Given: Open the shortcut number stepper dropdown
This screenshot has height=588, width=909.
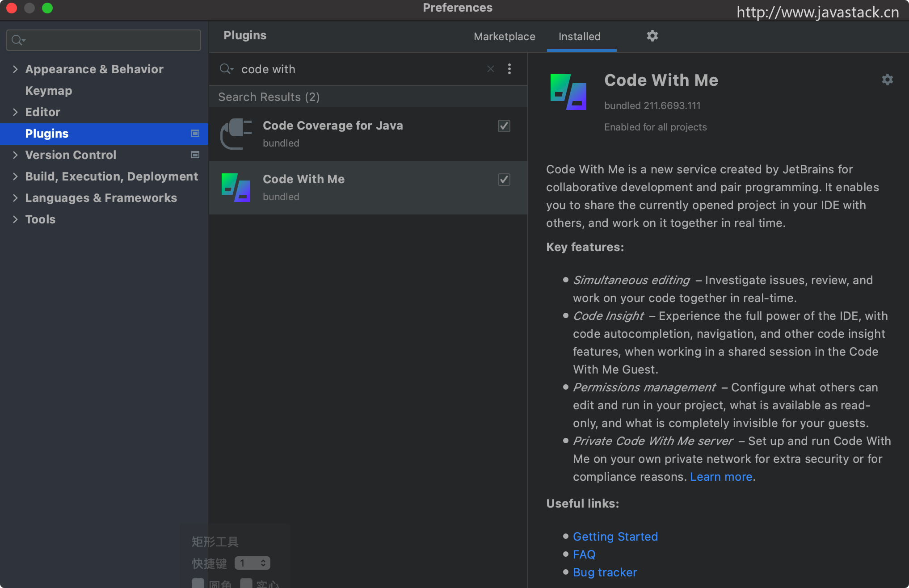Looking at the screenshot, I should (x=252, y=563).
